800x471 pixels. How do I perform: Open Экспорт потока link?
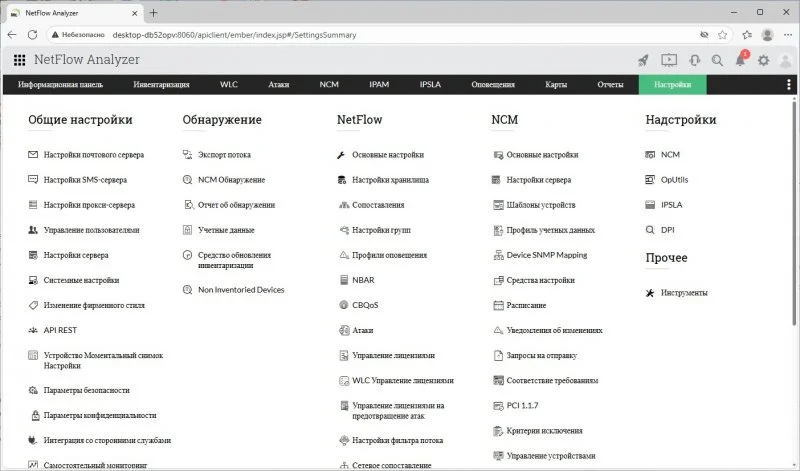[x=224, y=155]
